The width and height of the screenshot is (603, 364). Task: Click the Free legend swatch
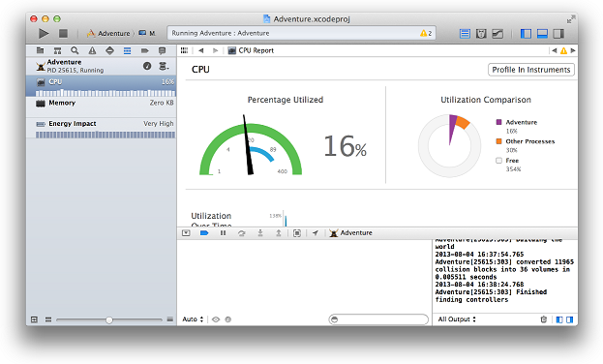coord(498,161)
